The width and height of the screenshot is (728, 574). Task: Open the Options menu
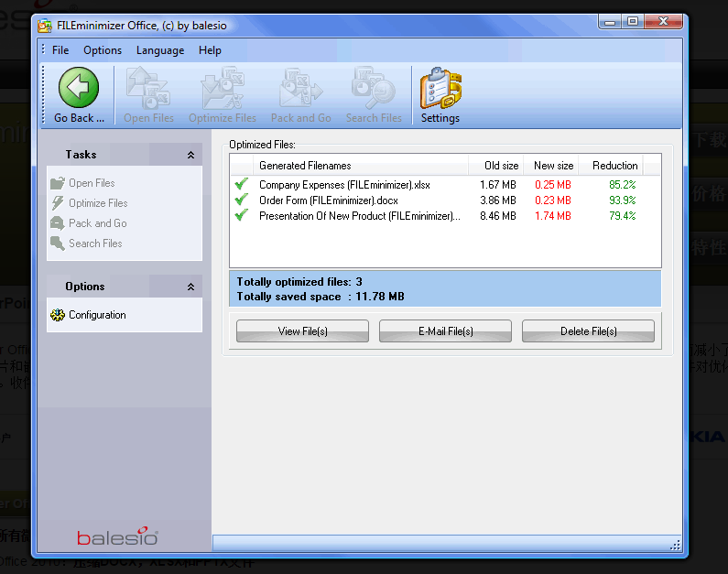[103, 50]
